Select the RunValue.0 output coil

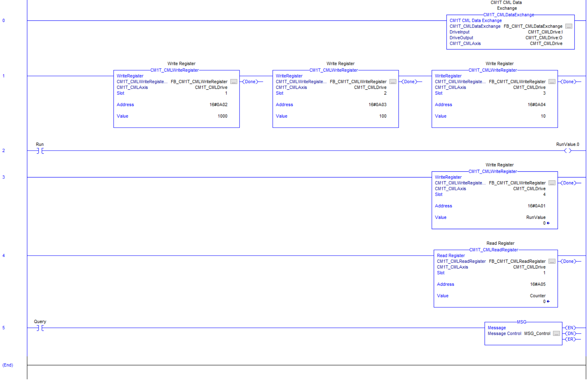point(568,151)
